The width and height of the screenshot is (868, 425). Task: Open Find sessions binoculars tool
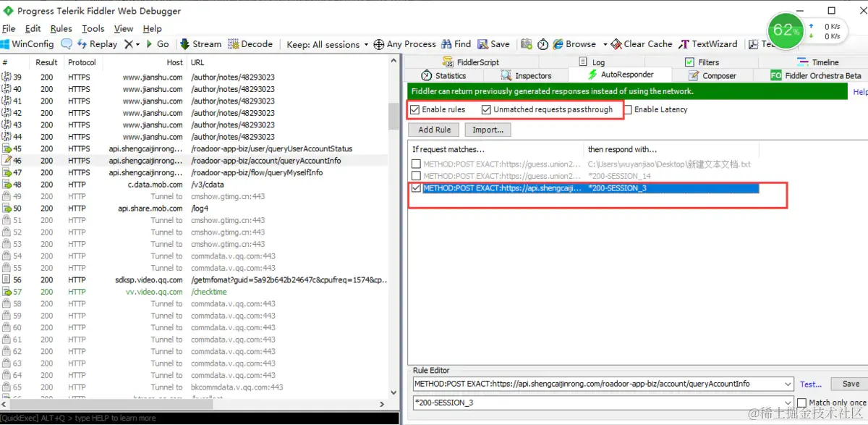coord(456,44)
